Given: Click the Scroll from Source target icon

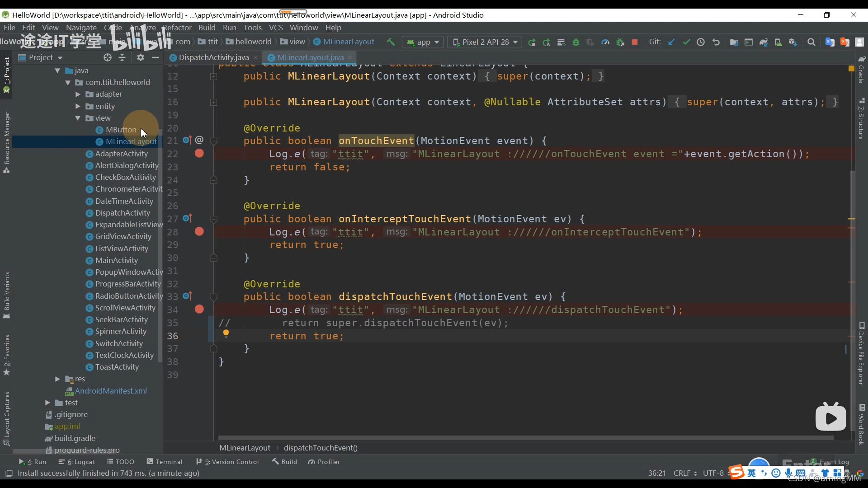Looking at the screenshot, I should click(x=107, y=57).
